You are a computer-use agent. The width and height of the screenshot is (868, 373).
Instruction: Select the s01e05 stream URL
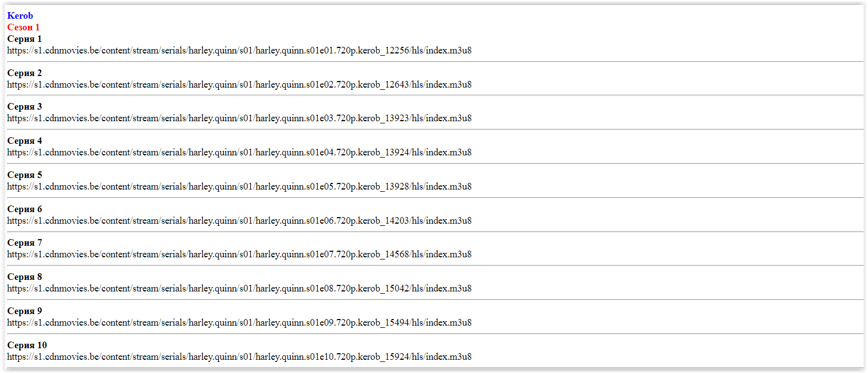pos(239,186)
